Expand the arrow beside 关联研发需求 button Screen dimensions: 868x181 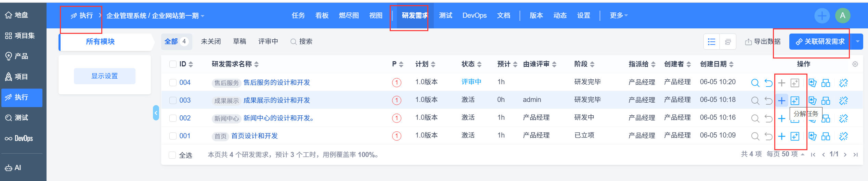[x=858, y=42]
